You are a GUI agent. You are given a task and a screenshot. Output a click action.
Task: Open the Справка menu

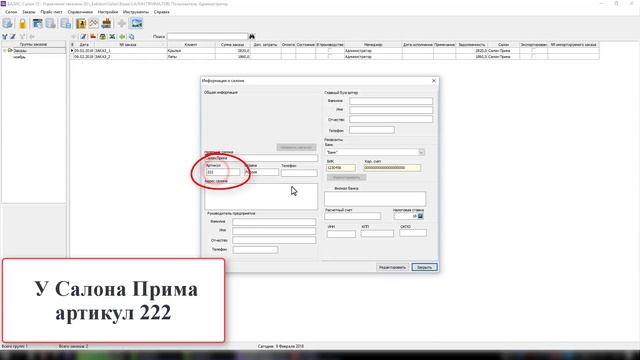(162, 12)
